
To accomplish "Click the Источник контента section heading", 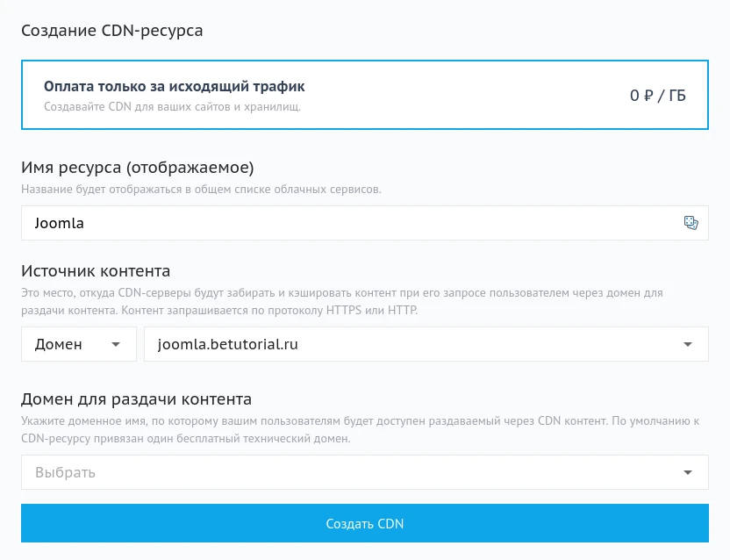I will (97, 270).
